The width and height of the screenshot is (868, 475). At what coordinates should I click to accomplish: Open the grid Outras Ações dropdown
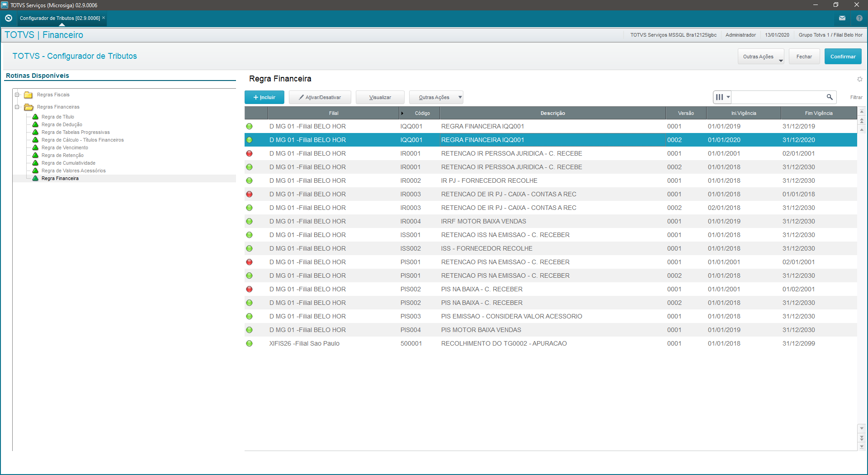[436, 97]
